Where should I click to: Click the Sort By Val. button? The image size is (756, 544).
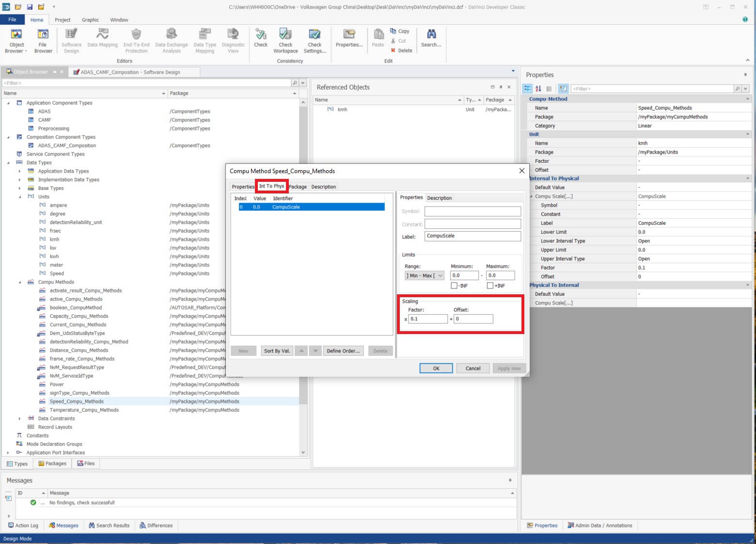click(277, 351)
